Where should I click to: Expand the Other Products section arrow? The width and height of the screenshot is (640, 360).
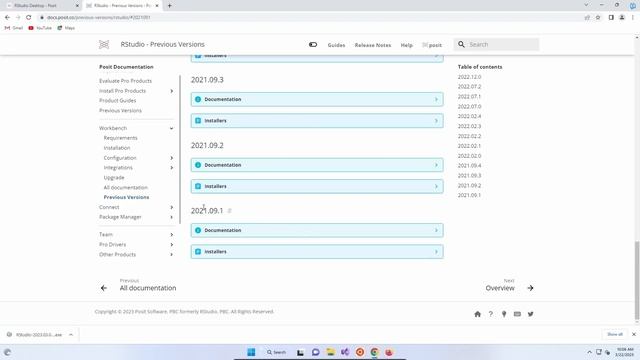(171, 254)
